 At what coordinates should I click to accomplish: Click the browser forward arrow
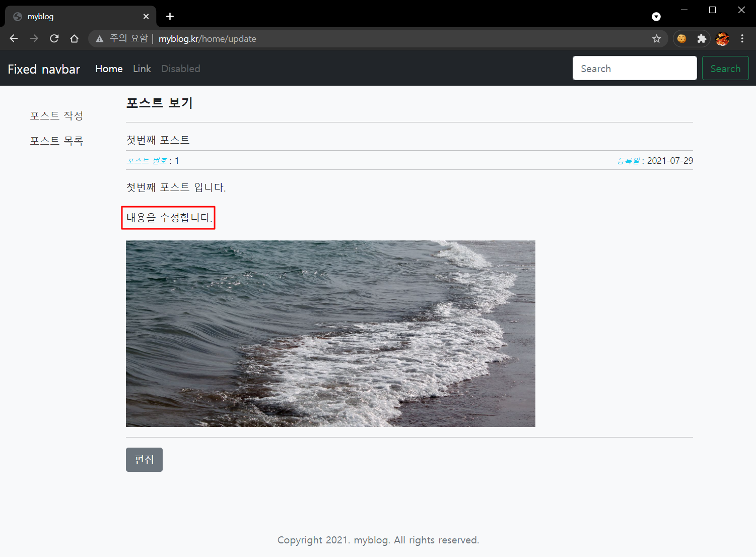pyautogui.click(x=34, y=39)
